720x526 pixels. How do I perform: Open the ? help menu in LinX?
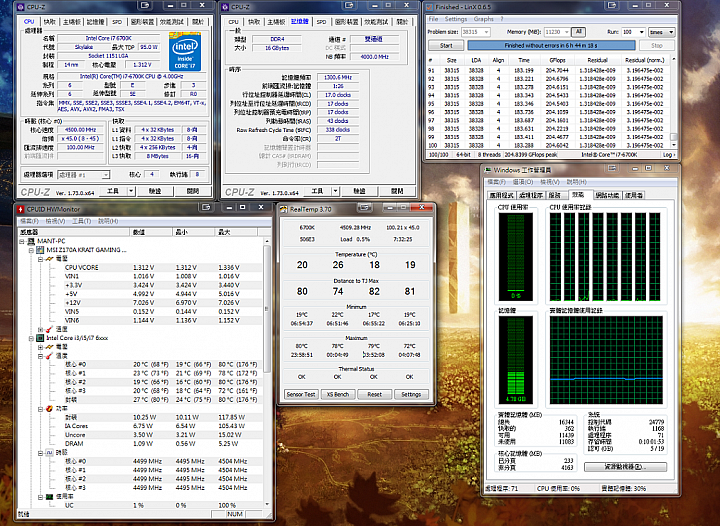pos(502,19)
